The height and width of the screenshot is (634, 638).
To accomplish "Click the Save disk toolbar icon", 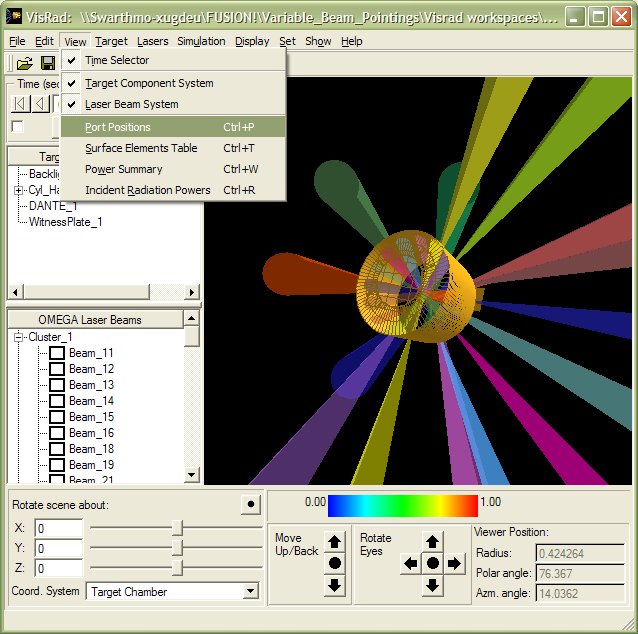I will click(47, 63).
